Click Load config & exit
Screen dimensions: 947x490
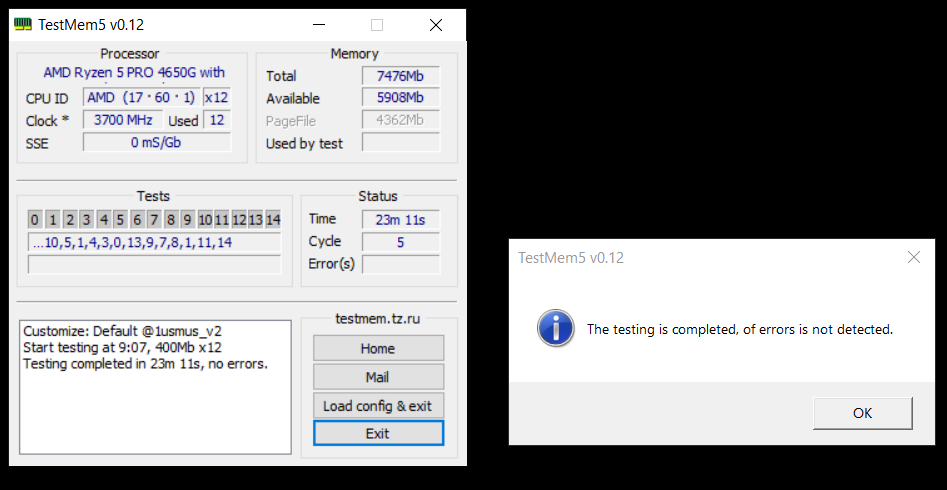[x=378, y=405]
